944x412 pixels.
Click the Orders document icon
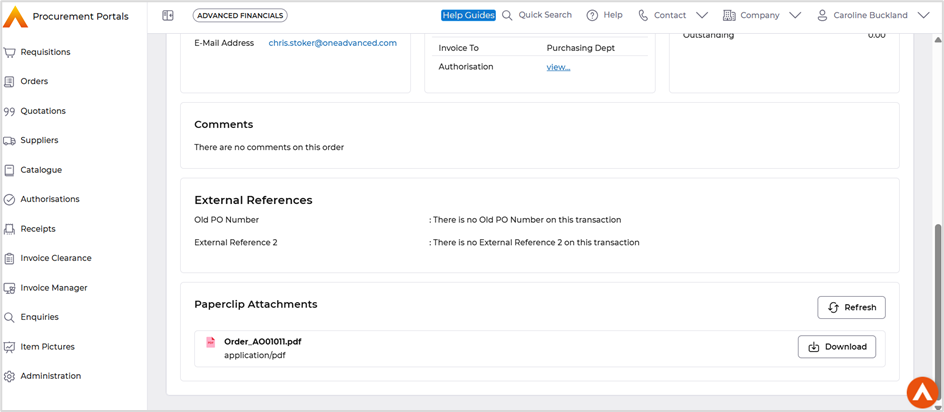pos(9,81)
